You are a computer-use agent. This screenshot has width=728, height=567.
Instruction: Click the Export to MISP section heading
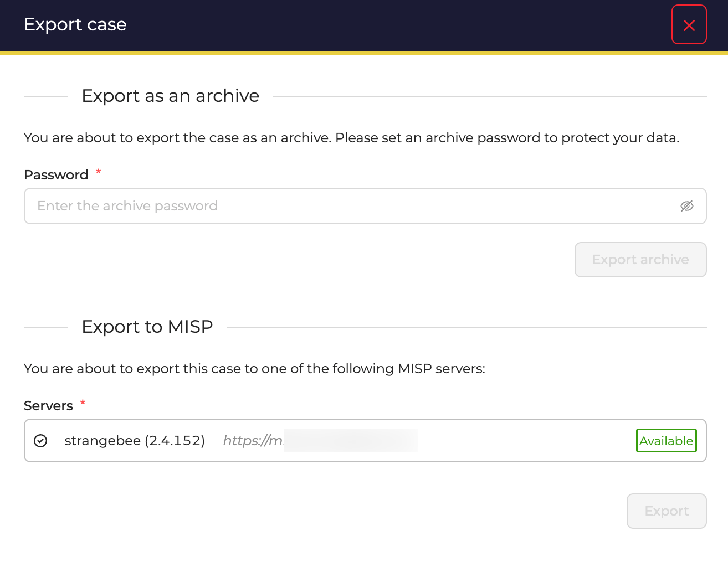click(147, 327)
